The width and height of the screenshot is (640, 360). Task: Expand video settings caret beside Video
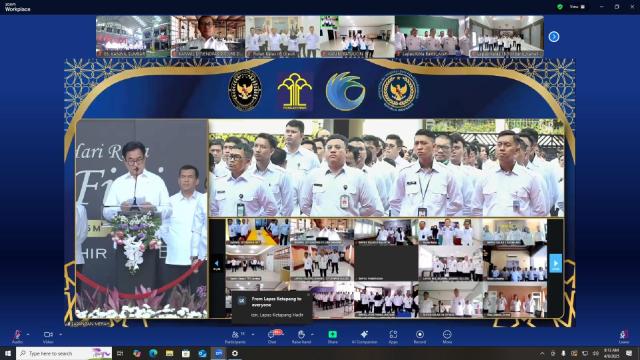(60, 334)
